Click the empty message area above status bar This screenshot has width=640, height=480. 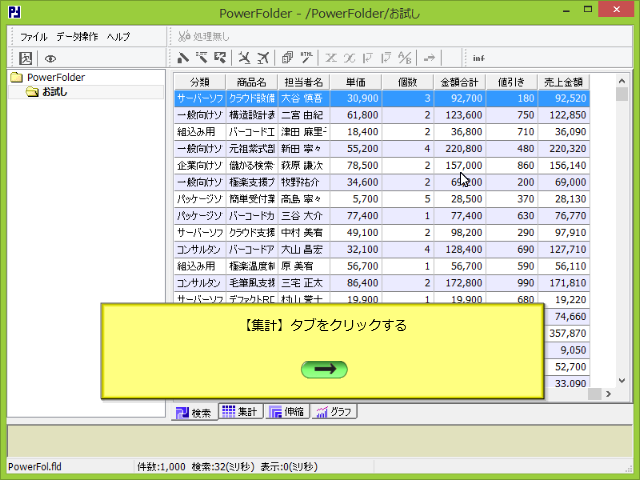[320, 441]
